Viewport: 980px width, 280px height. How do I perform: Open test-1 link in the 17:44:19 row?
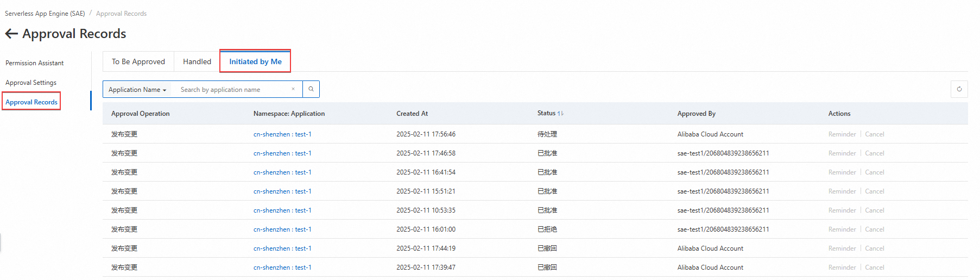click(x=282, y=248)
